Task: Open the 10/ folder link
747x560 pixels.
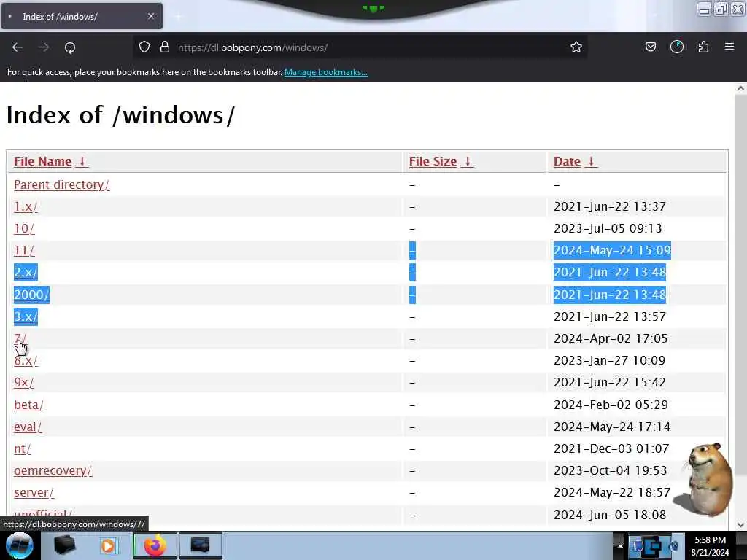Action: [24, 228]
